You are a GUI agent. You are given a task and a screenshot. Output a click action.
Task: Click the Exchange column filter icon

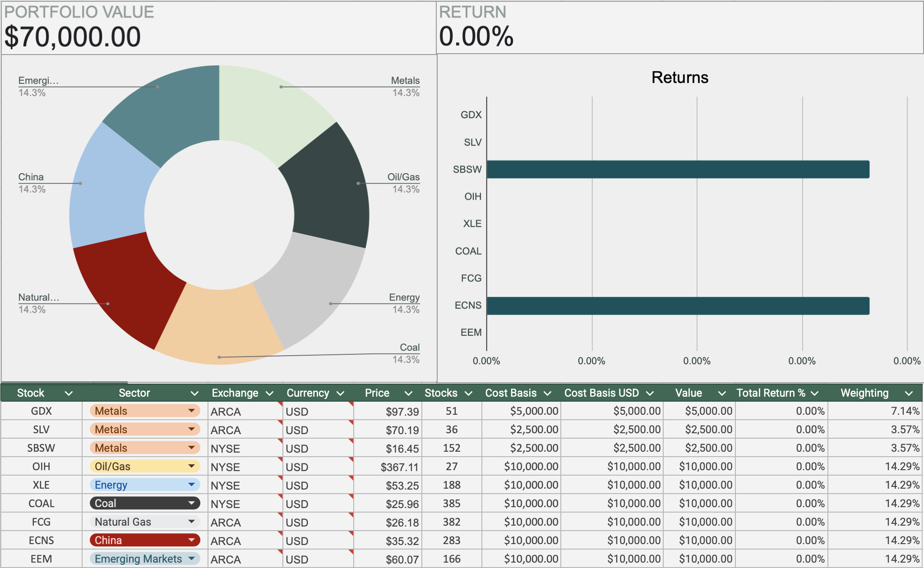click(x=270, y=394)
